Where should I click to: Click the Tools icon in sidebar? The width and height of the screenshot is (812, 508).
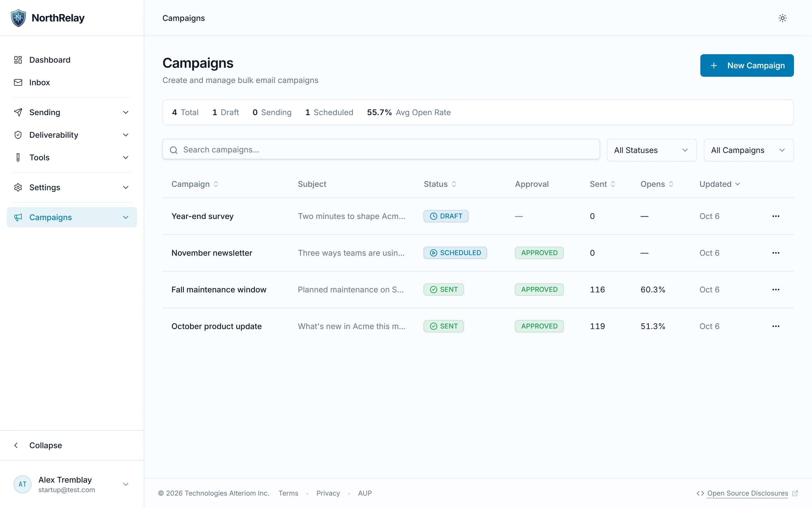click(x=18, y=157)
